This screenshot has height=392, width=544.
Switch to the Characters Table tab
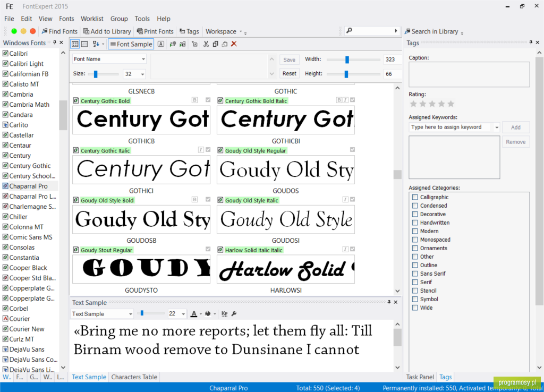coord(134,377)
